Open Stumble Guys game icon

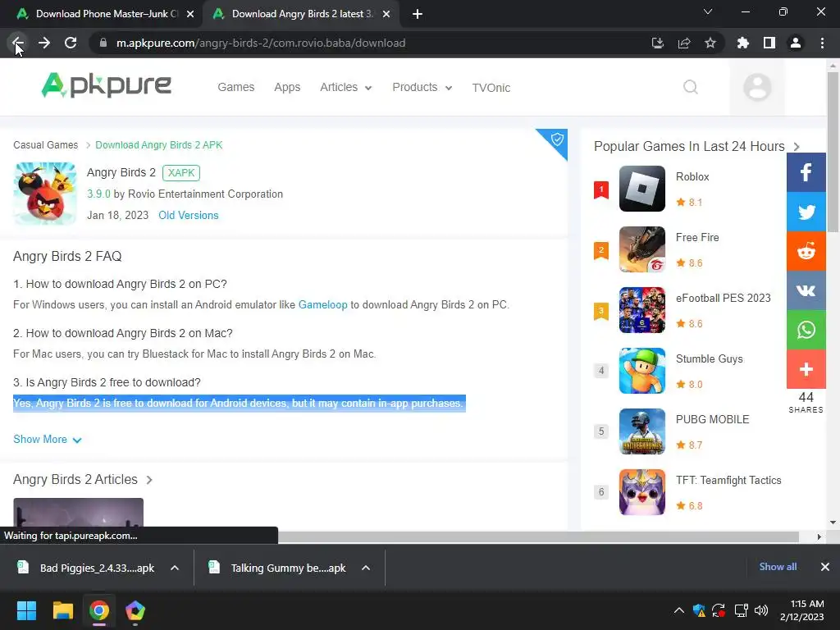pyautogui.click(x=641, y=371)
